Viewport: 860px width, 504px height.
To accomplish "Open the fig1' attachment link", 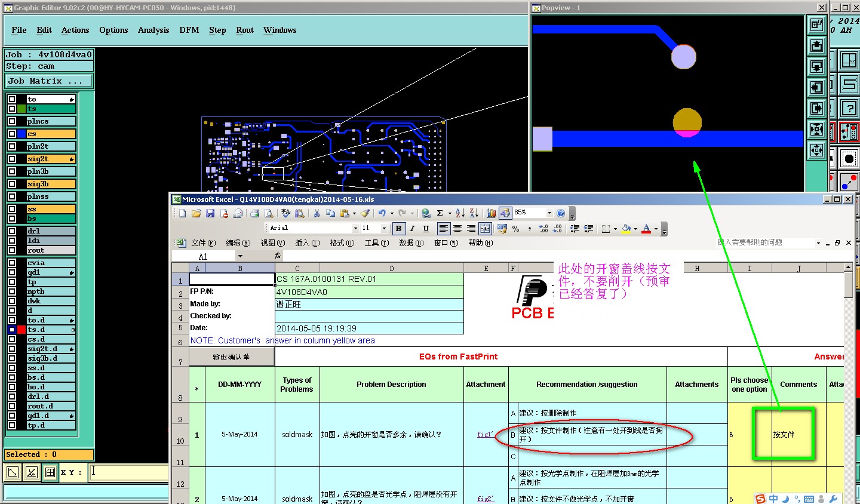I will [485, 435].
